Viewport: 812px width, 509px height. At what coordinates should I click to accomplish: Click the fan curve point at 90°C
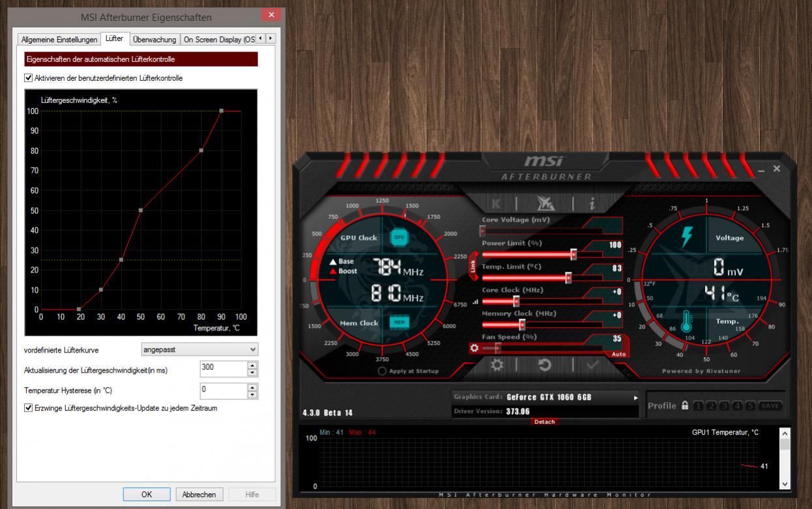(x=221, y=111)
